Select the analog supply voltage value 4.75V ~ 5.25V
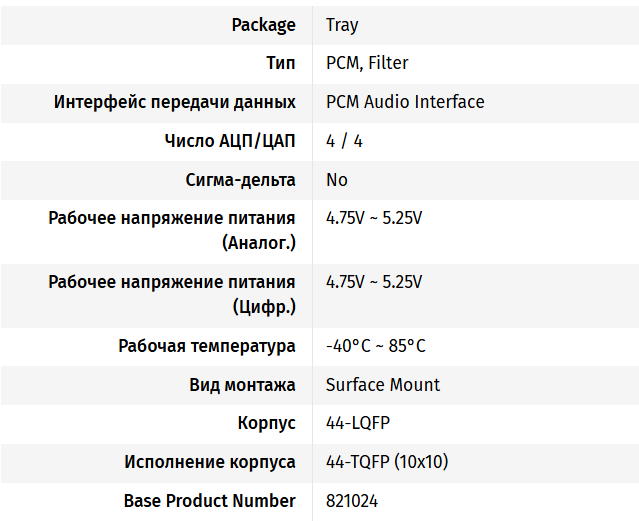Image resolution: width=639 pixels, height=521 pixels. point(374,218)
